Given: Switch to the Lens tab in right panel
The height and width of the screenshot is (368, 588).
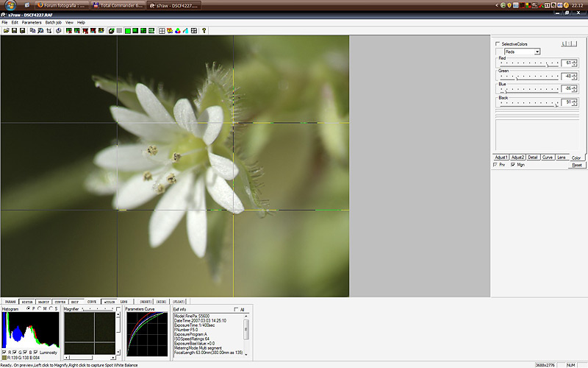Looking at the screenshot, I should (x=562, y=158).
